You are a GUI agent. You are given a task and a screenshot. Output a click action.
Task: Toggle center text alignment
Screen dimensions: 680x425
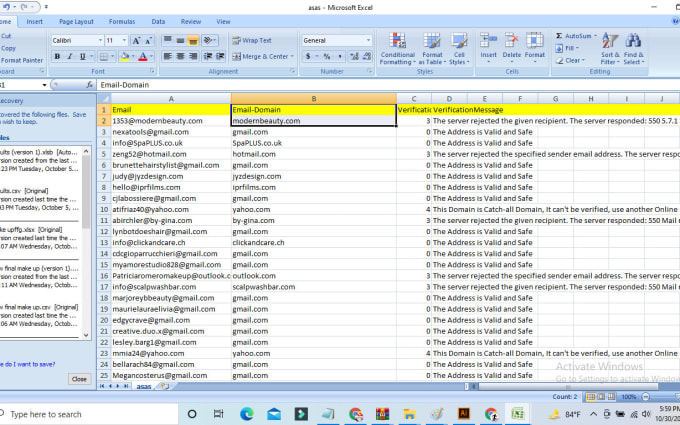180,56
